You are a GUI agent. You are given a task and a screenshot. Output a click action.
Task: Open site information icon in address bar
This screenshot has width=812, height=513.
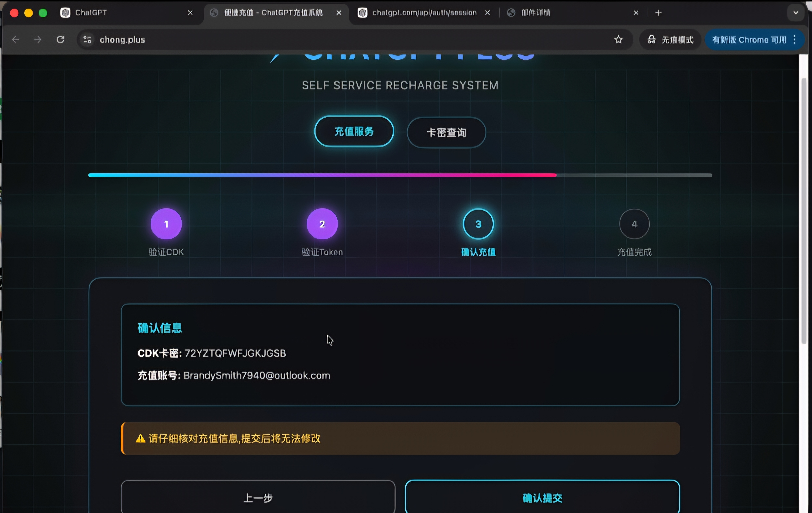87,40
